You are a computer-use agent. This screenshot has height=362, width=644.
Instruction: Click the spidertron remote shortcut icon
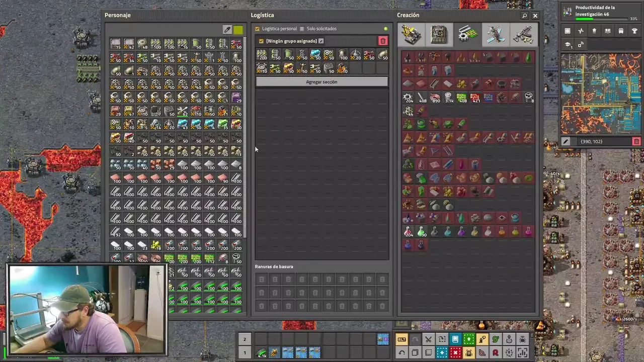[522, 339]
